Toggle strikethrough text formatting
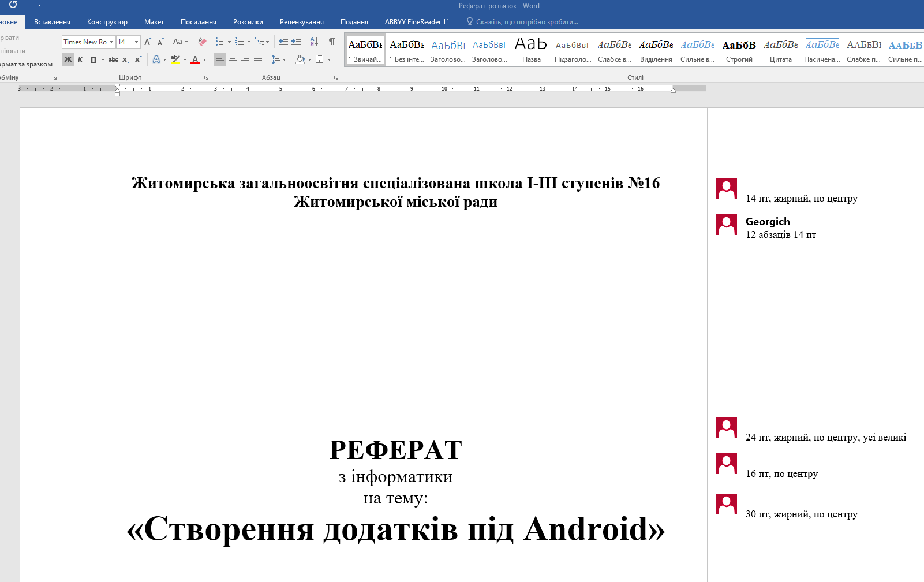 [x=113, y=59]
